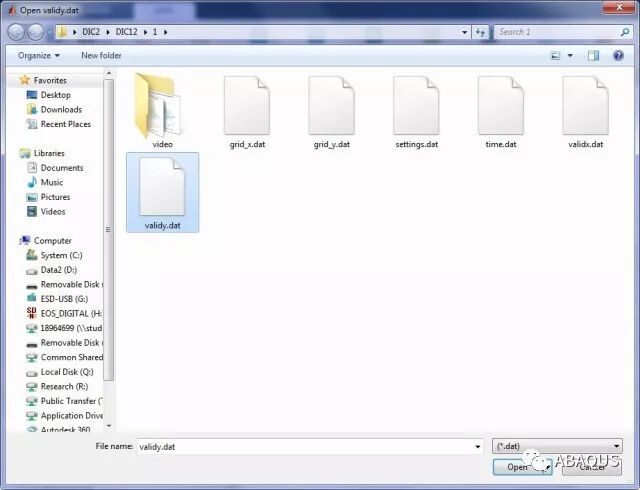Close the Open validy.dat dialog

[x=619, y=7]
